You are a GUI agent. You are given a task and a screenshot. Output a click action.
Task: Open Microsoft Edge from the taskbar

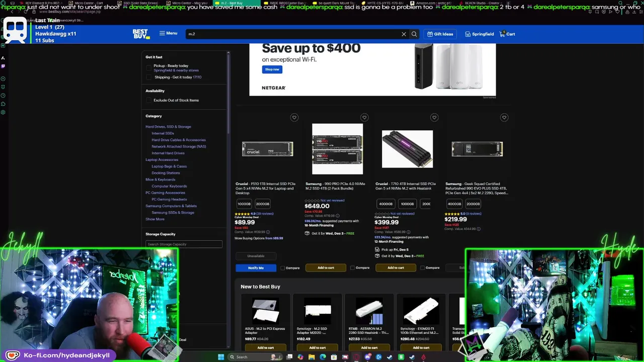[x=323, y=357]
